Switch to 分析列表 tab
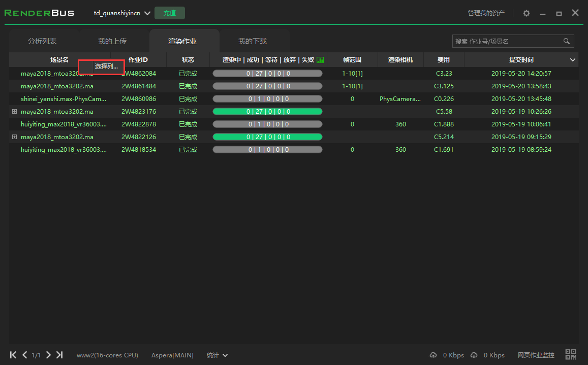Image resolution: width=588 pixels, height=365 pixels. tap(42, 41)
